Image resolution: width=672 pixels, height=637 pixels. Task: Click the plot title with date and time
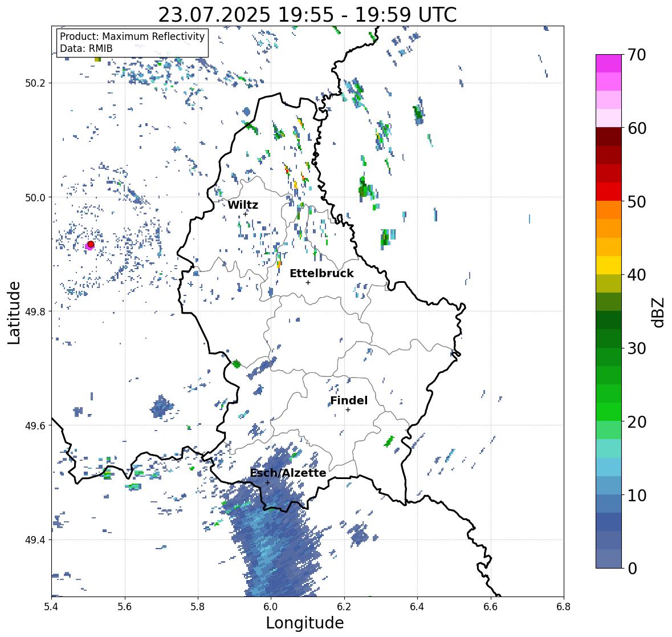pos(307,15)
